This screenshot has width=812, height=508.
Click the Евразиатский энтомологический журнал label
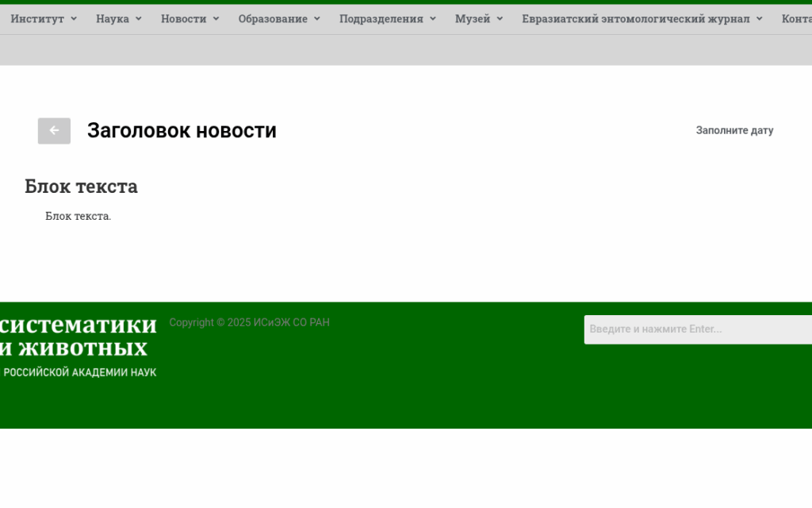(x=635, y=19)
